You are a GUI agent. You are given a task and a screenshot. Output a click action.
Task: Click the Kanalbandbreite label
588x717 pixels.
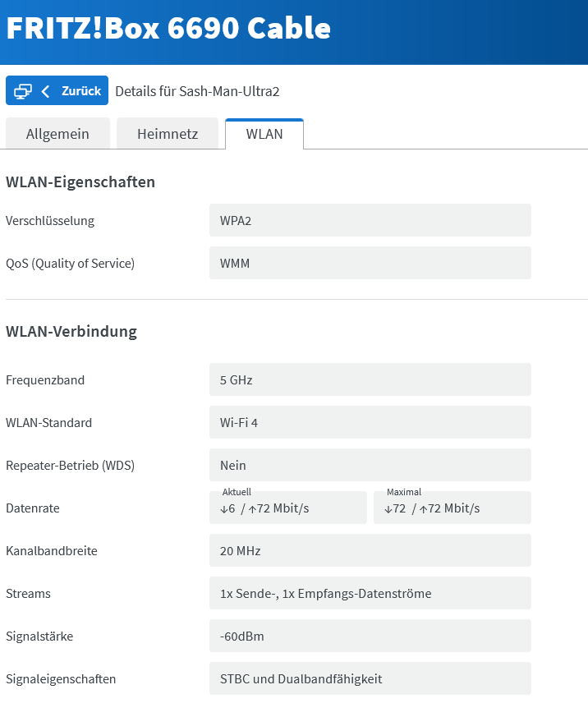tap(52, 551)
